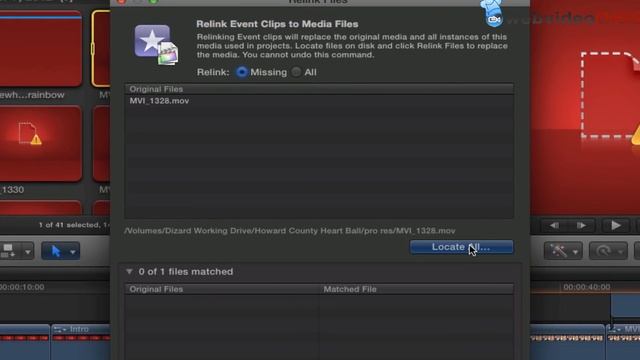The image size is (640, 360).
Task: Click the MVI_1328.mov file path text
Action: click(289, 231)
